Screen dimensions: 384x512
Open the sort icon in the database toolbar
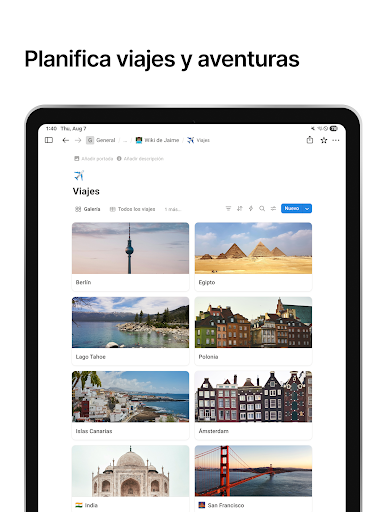point(240,209)
